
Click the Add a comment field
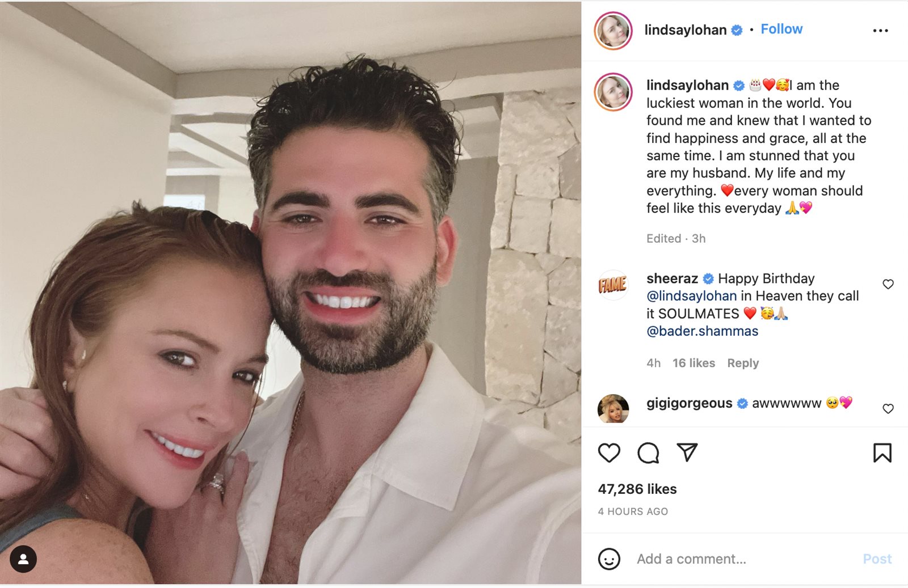743,559
